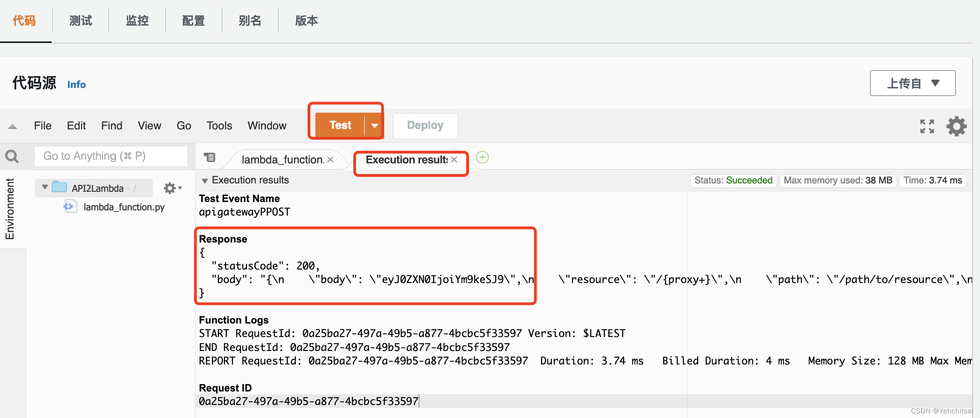This screenshot has height=418, width=980.
Task: Open the environment tree gear settings
Action: click(172, 188)
